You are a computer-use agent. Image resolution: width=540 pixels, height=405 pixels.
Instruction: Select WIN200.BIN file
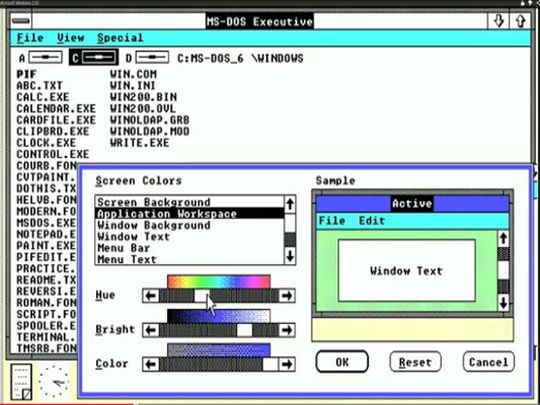click(x=143, y=97)
